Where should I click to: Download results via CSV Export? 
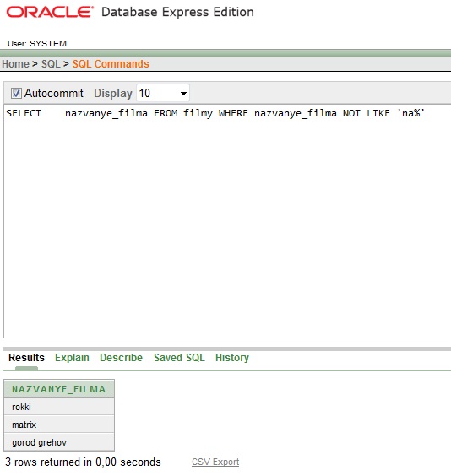point(215,462)
